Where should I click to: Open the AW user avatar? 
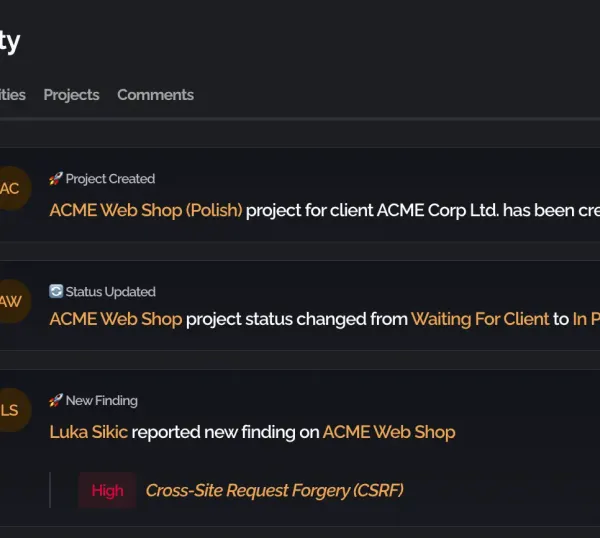pos(10,302)
